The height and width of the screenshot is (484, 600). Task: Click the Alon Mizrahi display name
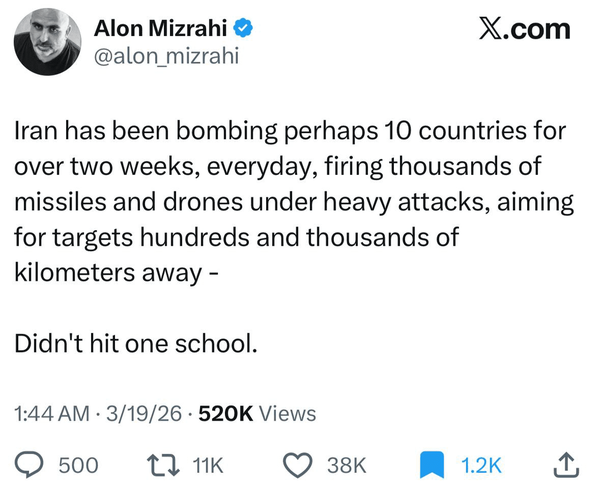[161, 31]
